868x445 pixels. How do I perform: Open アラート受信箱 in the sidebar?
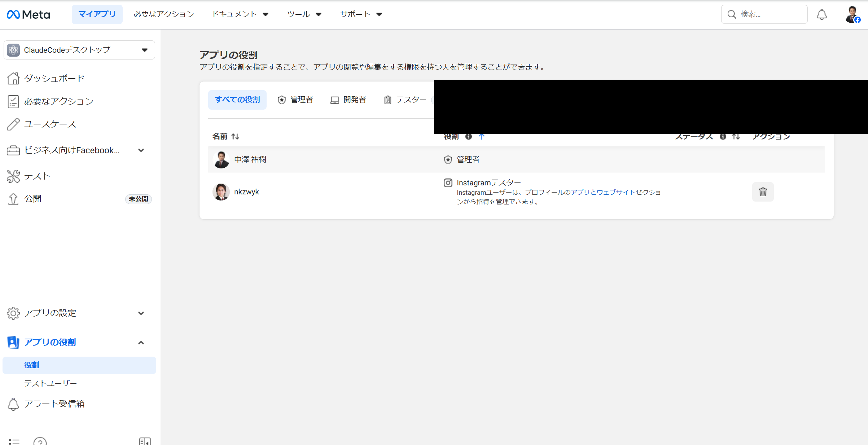[54, 404]
